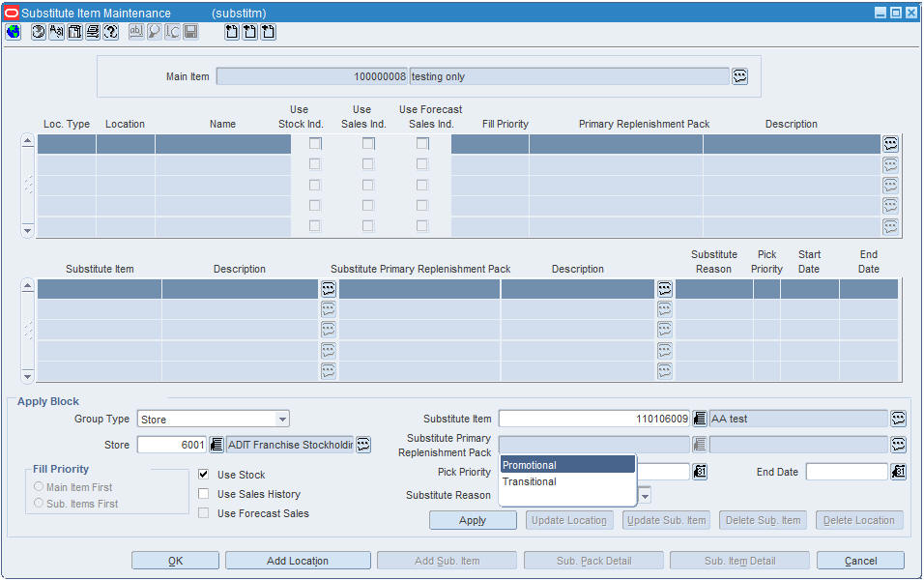924x580 pixels.
Task: Click the print icon in toolbar
Action: (x=93, y=32)
